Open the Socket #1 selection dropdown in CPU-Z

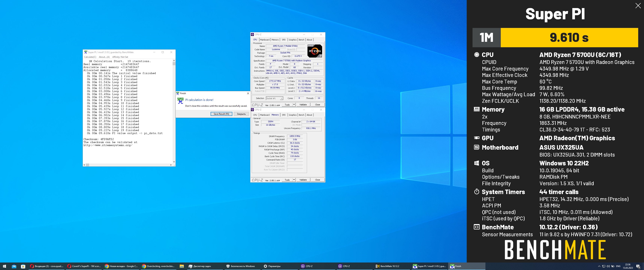(x=274, y=98)
